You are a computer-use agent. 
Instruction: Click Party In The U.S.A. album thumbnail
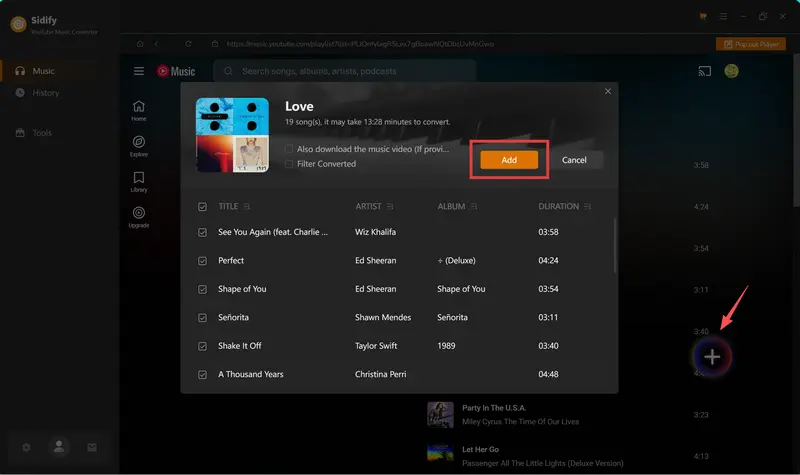440,414
